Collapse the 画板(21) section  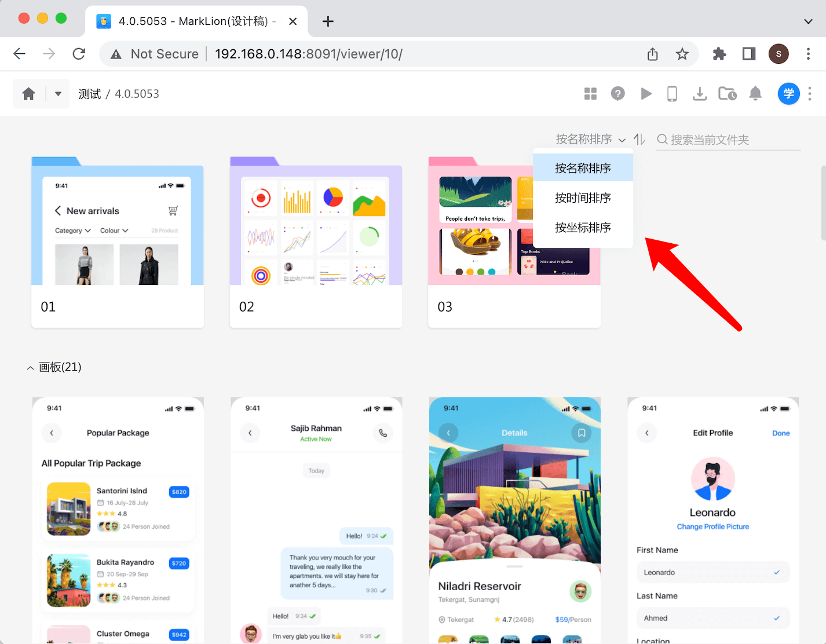click(x=30, y=368)
